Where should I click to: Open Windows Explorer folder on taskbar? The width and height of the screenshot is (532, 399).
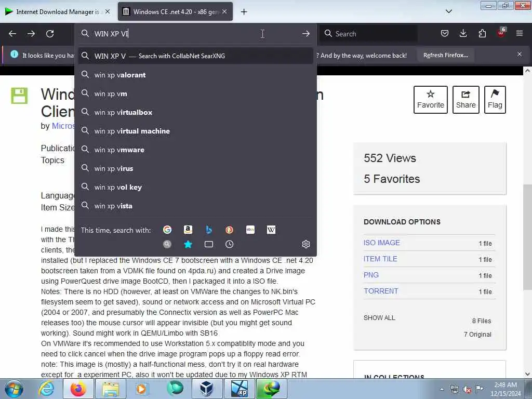pyautogui.click(x=111, y=389)
